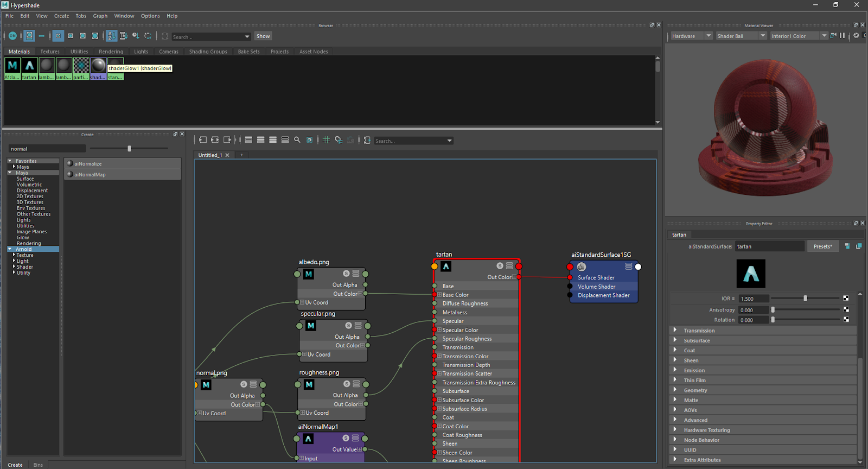Click the rearrange graph icon beside the search field
This screenshot has width=868, height=469.
point(367,140)
